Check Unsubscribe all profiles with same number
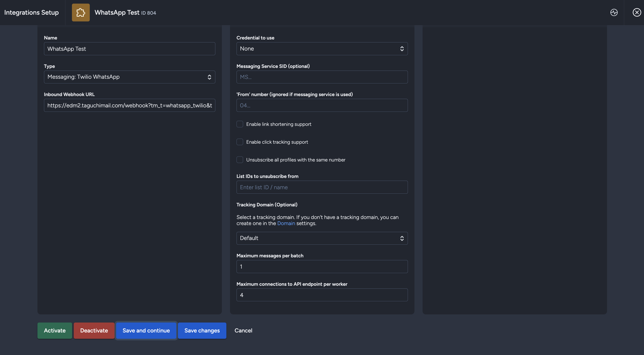 click(239, 160)
